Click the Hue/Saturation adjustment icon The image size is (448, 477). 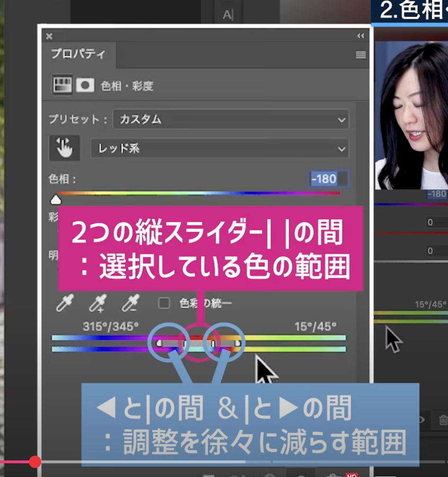[62, 85]
